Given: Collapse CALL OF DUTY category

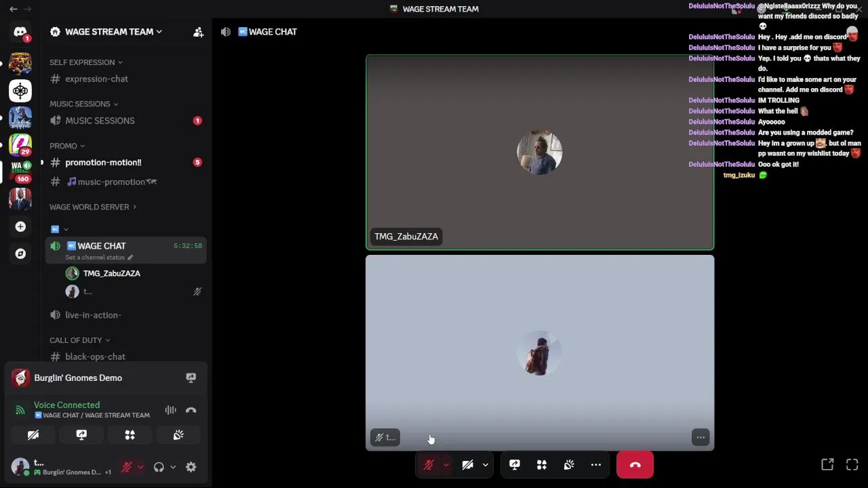Looking at the screenshot, I should (x=80, y=340).
